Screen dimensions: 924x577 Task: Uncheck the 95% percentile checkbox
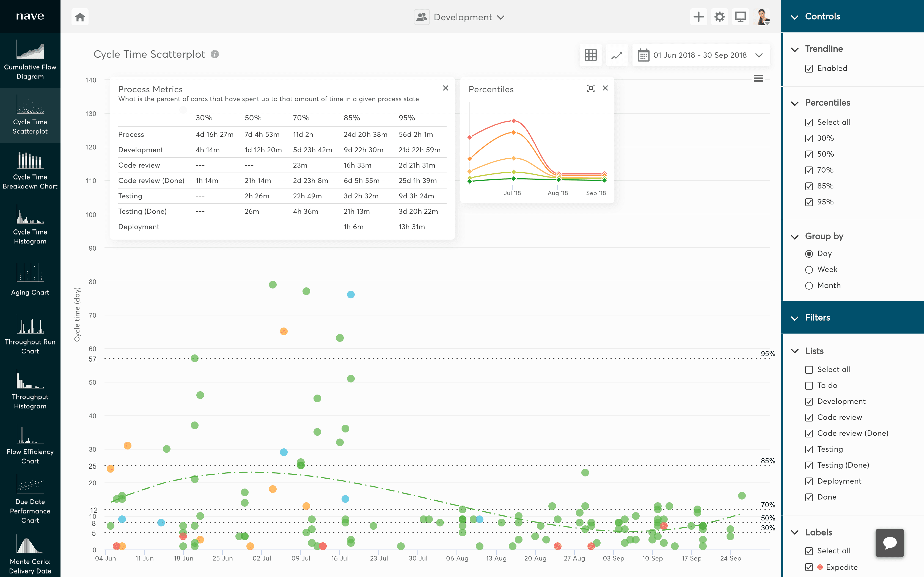pyautogui.click(x=810, y=202)
